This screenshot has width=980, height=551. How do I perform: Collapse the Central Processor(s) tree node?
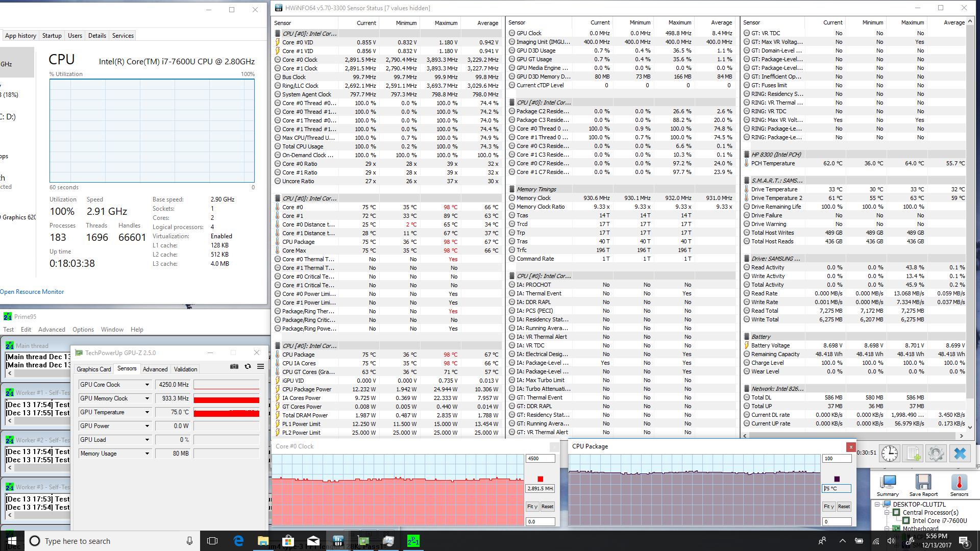coord(887,512)
